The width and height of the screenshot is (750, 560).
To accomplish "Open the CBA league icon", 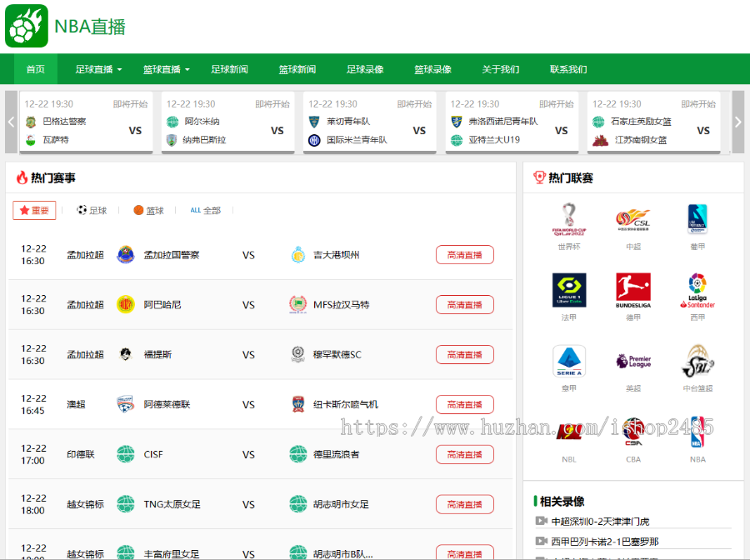I will [632, 432].
